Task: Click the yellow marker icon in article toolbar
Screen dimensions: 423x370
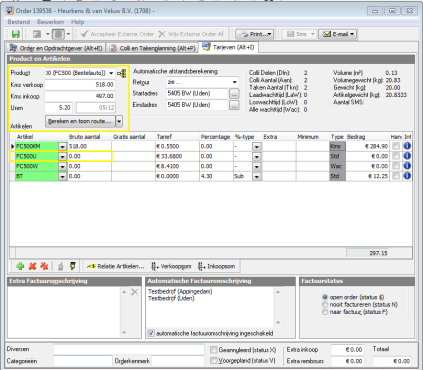Action: pyautogui.click(x=72, y=266)
